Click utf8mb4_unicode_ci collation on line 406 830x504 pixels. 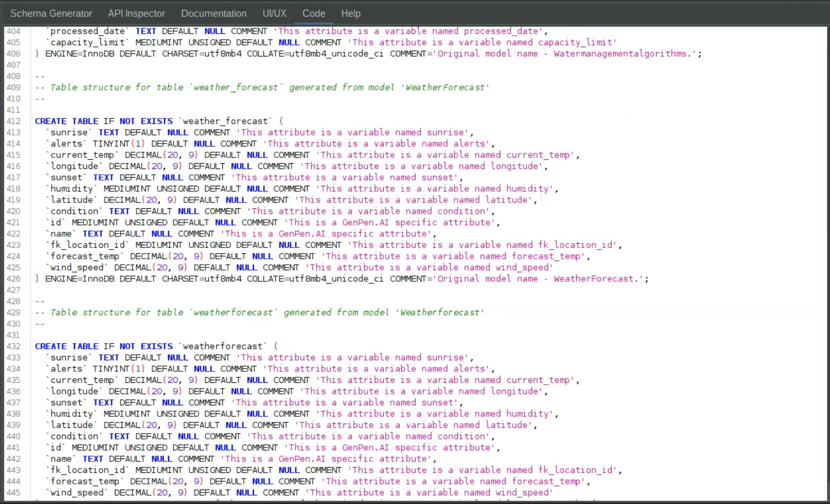pos(337,54)
